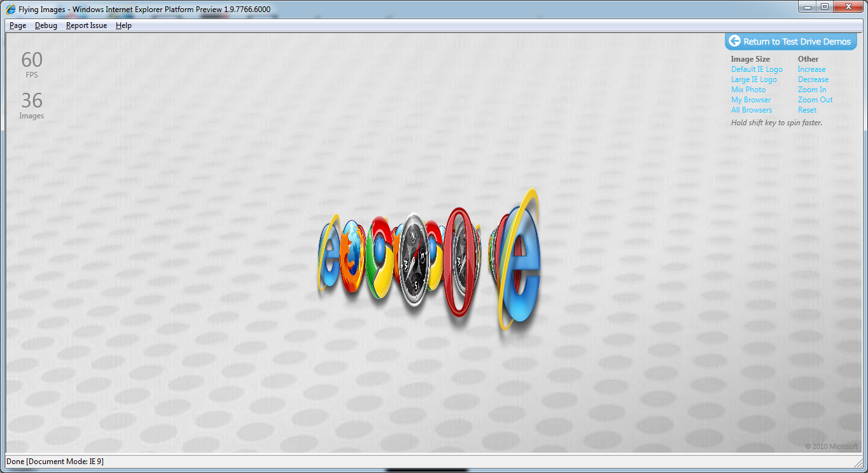Open the Report Issue menu
The height and width of the screenshot is (473, 868).
point(87,25)
